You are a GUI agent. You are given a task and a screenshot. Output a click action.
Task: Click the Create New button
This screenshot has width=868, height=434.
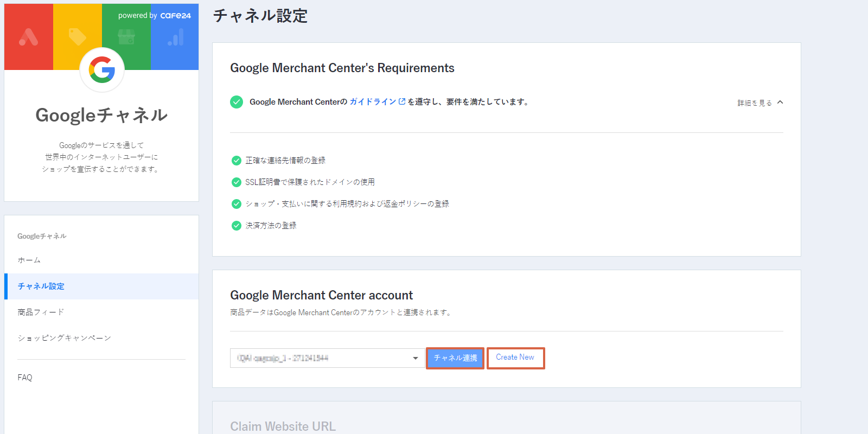(x=515, y=358)
